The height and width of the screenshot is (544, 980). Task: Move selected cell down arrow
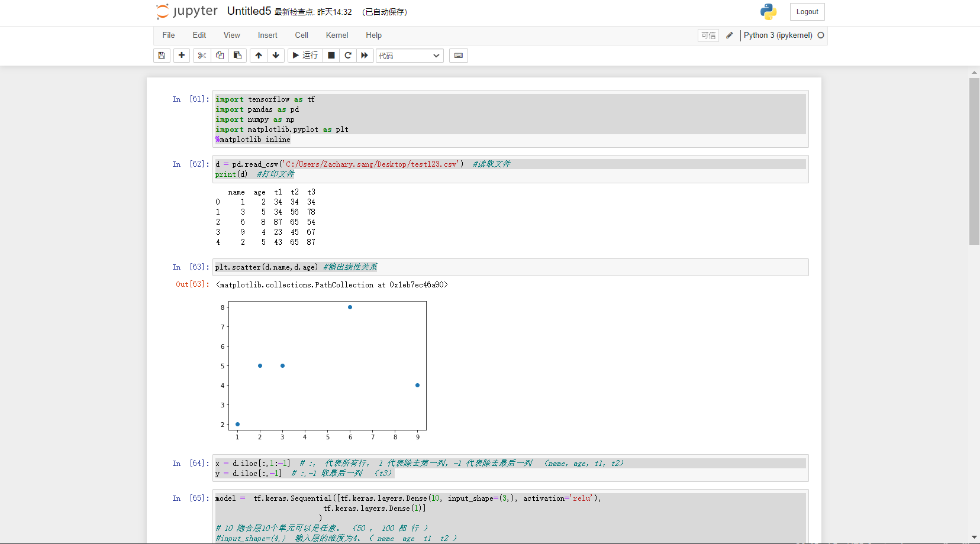[x=276, y=56]
